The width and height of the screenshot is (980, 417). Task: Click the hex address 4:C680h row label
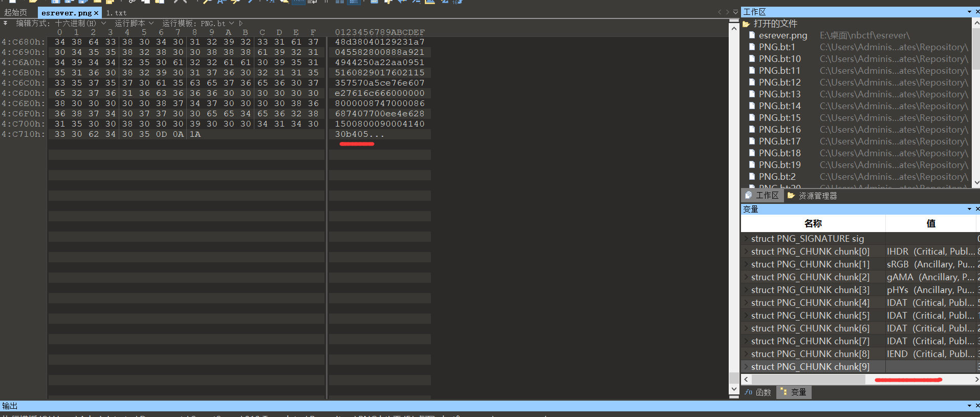pos(23,42)
